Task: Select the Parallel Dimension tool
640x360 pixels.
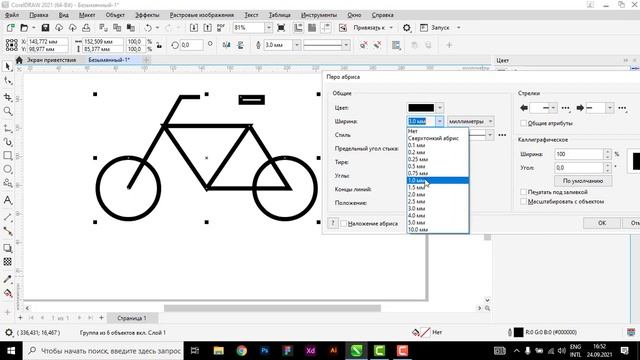Action: [7, 217]
